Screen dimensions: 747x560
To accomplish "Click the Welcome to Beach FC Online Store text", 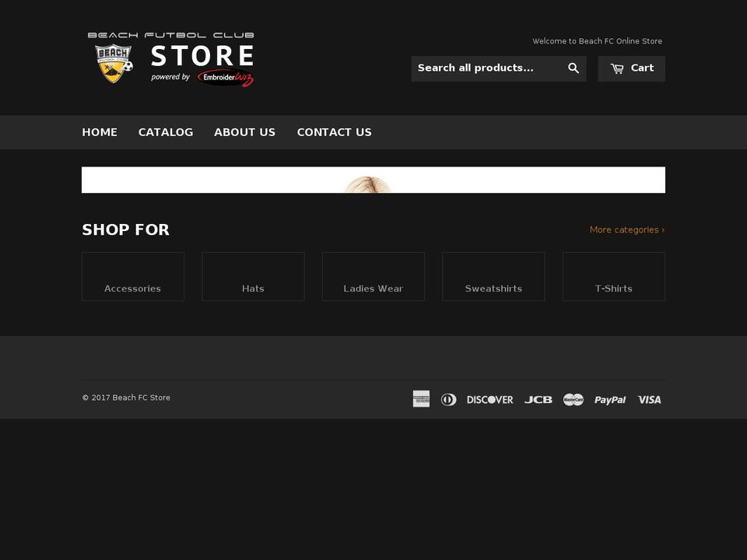I will (597, 41).
